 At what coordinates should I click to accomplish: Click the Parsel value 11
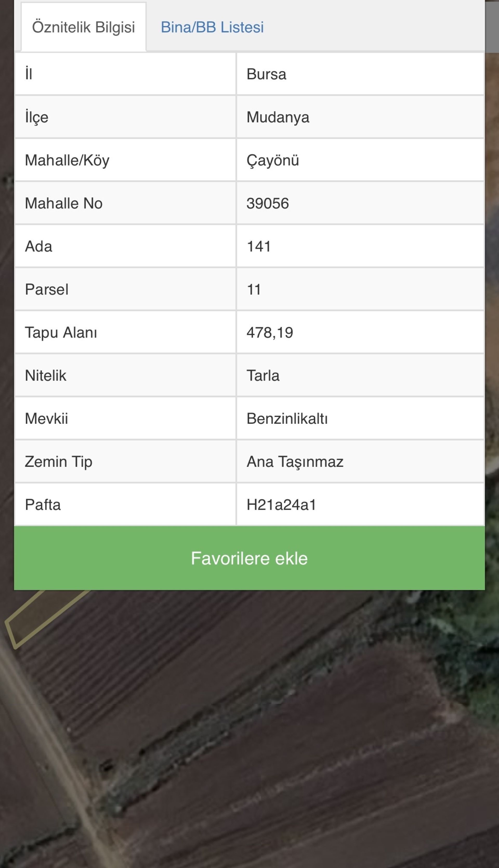pyautogui.click(x=254, y=289)
